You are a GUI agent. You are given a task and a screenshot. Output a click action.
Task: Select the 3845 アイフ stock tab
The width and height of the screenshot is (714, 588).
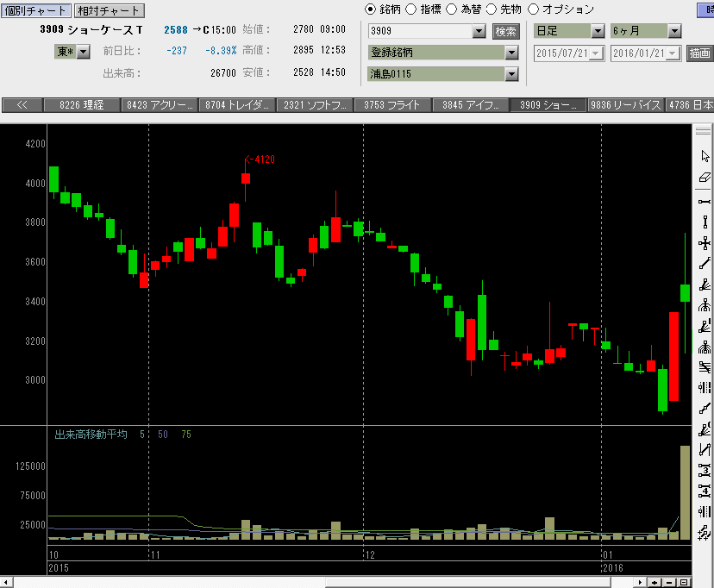click(x=470, y=105)
